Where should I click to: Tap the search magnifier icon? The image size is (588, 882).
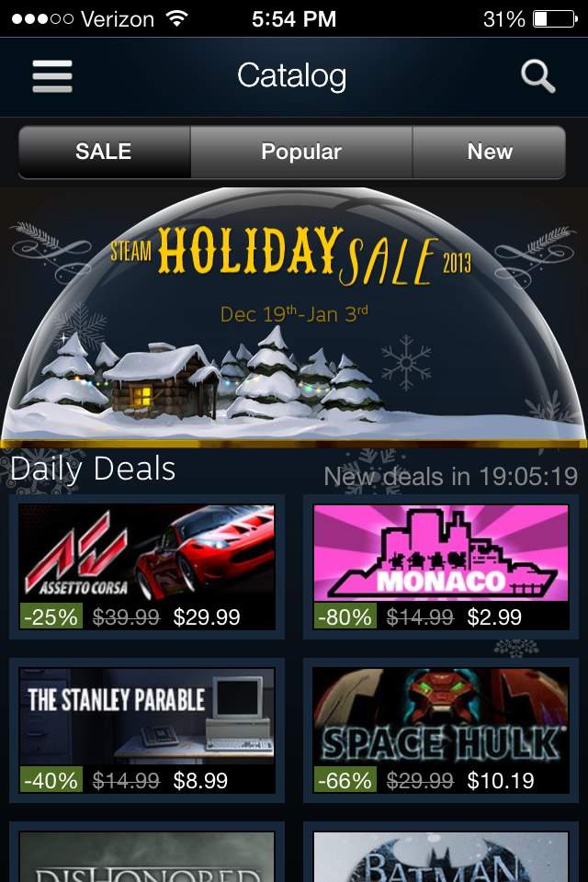click(537, 76)
